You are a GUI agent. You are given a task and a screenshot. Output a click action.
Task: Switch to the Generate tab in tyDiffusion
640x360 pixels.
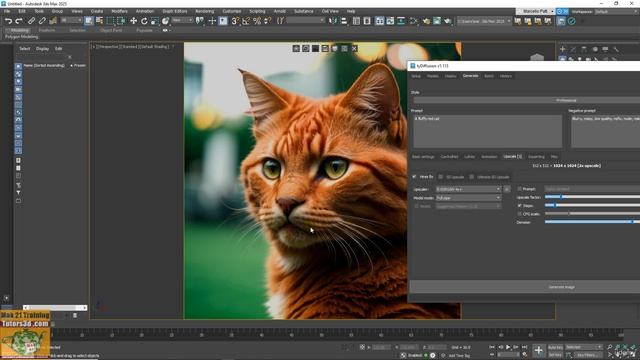470,76
